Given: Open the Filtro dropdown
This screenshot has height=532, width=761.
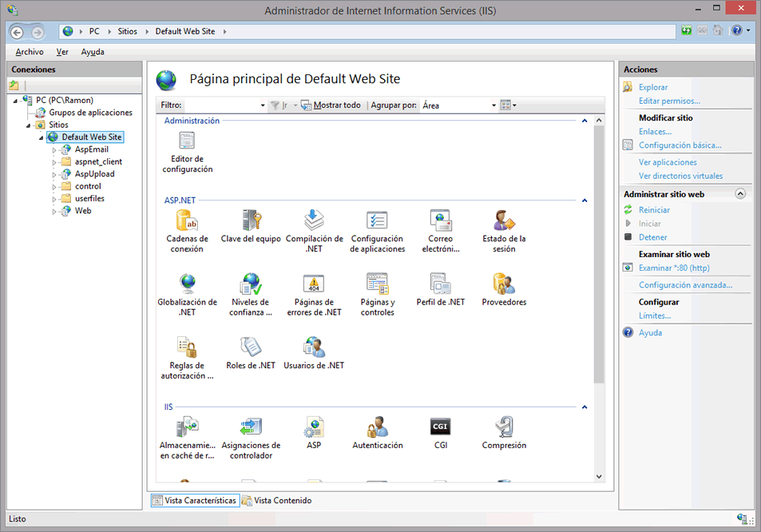Looking at the screenshot, I should point(263,105).
